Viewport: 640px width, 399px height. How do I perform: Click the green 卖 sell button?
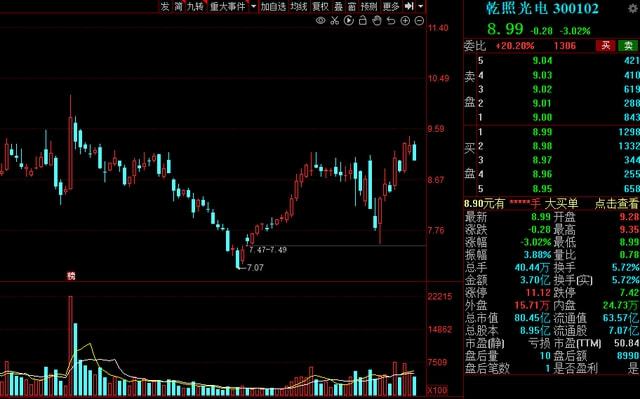point(629,45)
